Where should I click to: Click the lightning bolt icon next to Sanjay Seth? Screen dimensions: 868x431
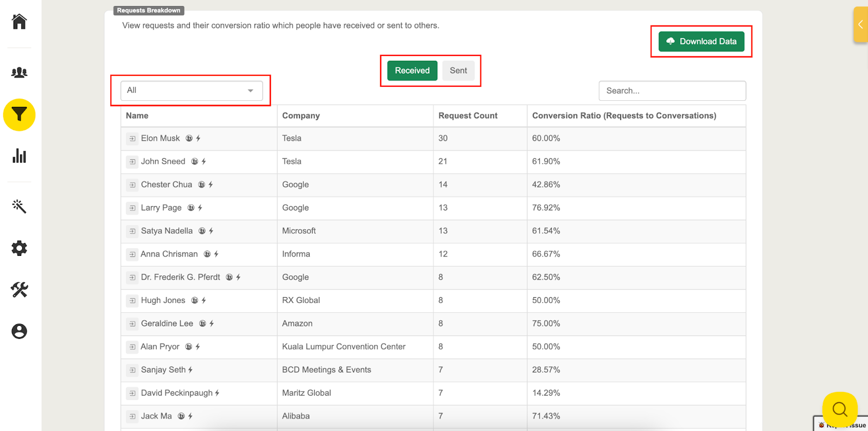(x=190, y=370)
